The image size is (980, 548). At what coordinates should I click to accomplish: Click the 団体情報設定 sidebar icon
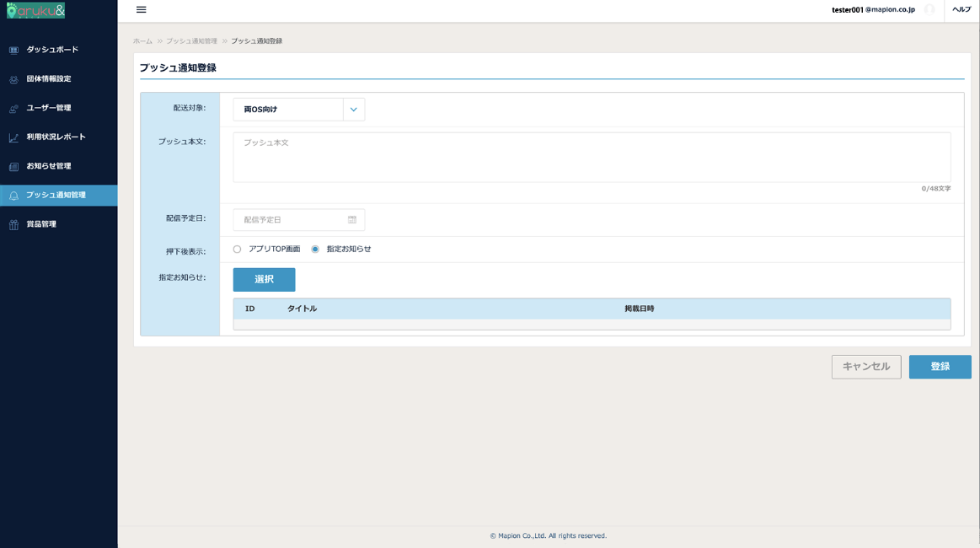pos(13,79)
